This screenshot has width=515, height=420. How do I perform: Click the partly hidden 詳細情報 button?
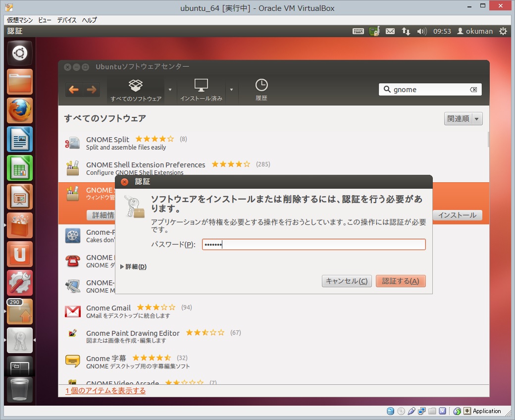[x=101, y=215]
